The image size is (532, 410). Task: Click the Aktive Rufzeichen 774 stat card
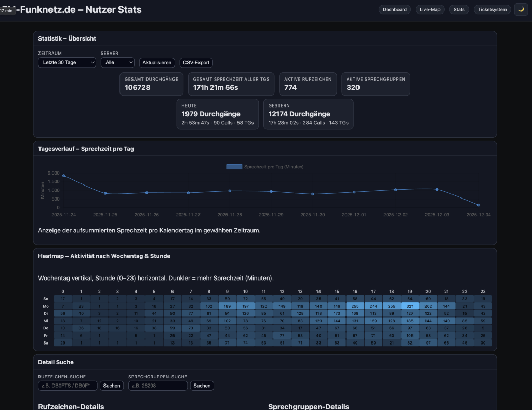tap(306, 84)
